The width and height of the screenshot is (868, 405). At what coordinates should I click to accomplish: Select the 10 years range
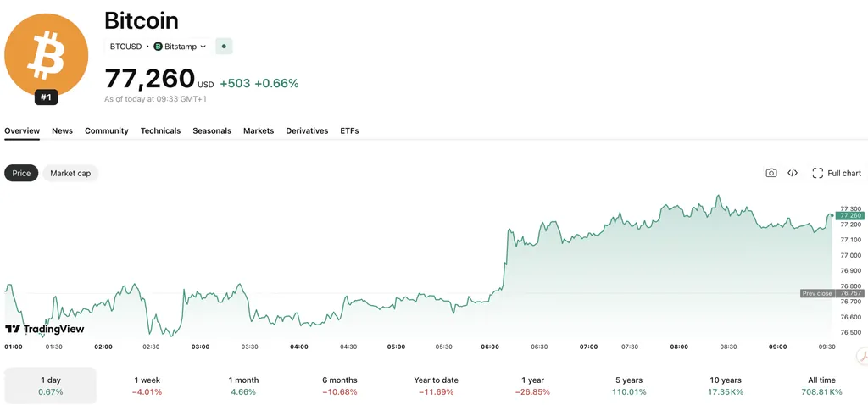click(726, 386)
